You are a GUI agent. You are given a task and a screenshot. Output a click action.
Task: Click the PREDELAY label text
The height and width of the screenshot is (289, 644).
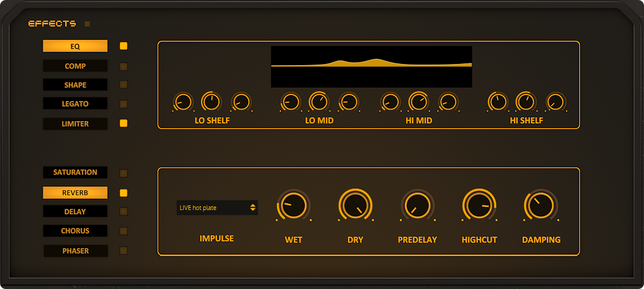pos(417,240)
